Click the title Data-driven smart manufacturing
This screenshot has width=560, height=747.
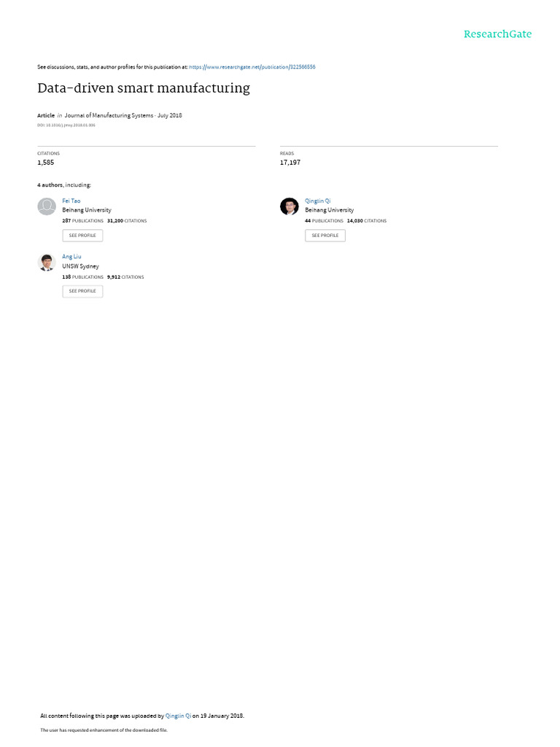point(144,88)
